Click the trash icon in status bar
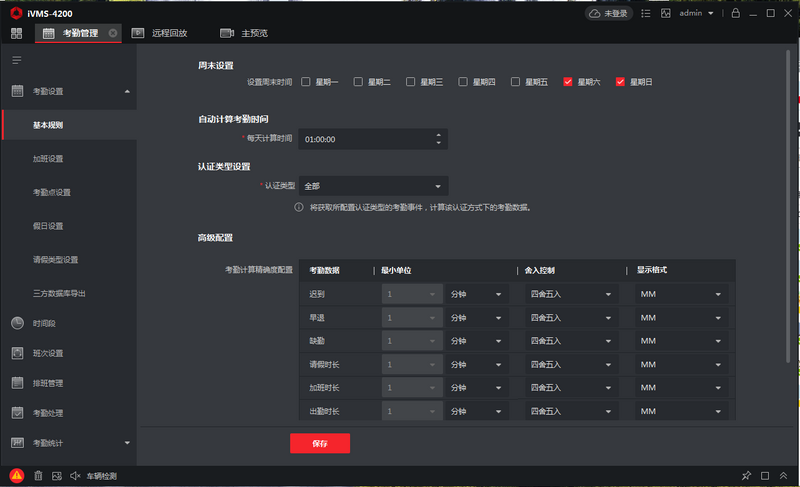 point(38,476)
